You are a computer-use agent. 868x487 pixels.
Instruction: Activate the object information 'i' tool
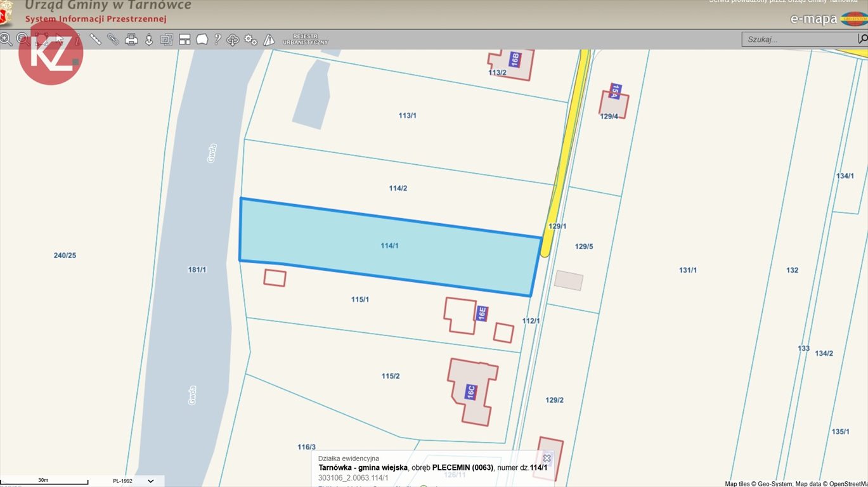[77, 39]
